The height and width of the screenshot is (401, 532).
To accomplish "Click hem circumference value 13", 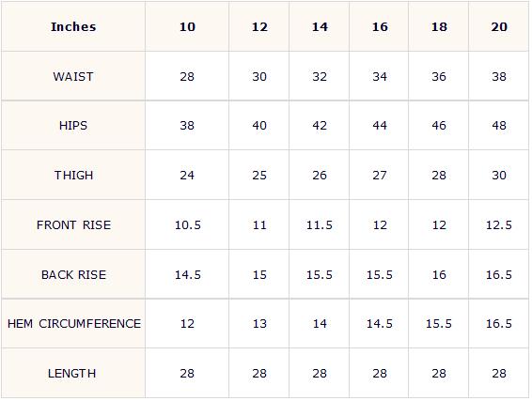I will (259, 324).
